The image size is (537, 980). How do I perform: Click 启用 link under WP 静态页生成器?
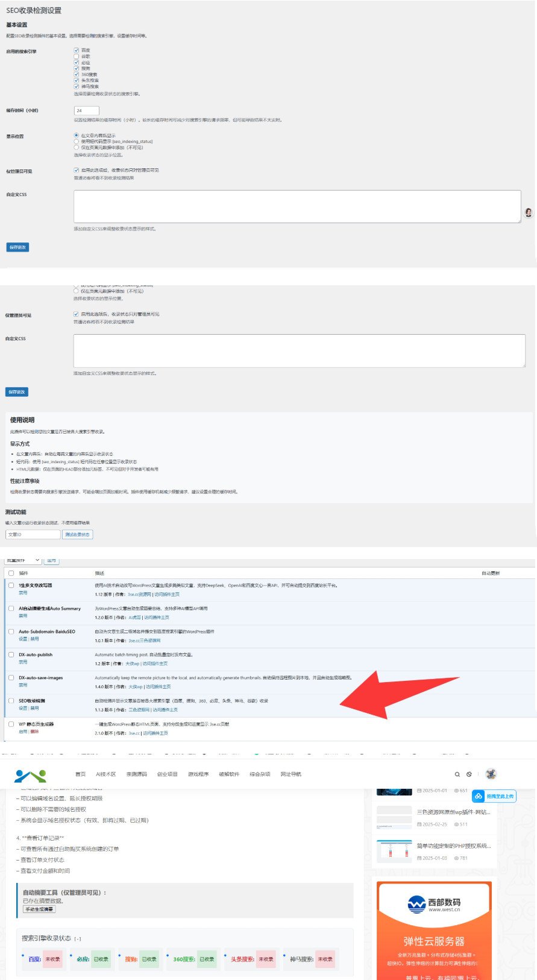[23, 732]
